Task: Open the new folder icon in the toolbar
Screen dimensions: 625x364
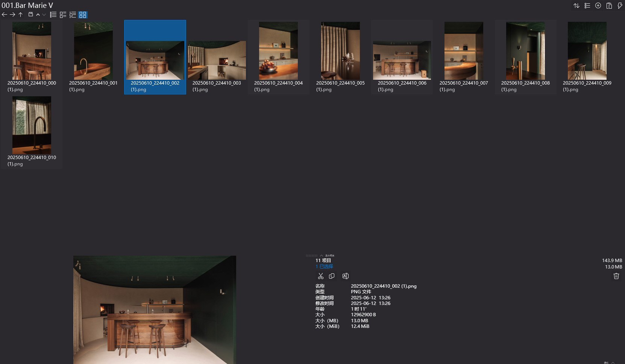Action: 30,15
